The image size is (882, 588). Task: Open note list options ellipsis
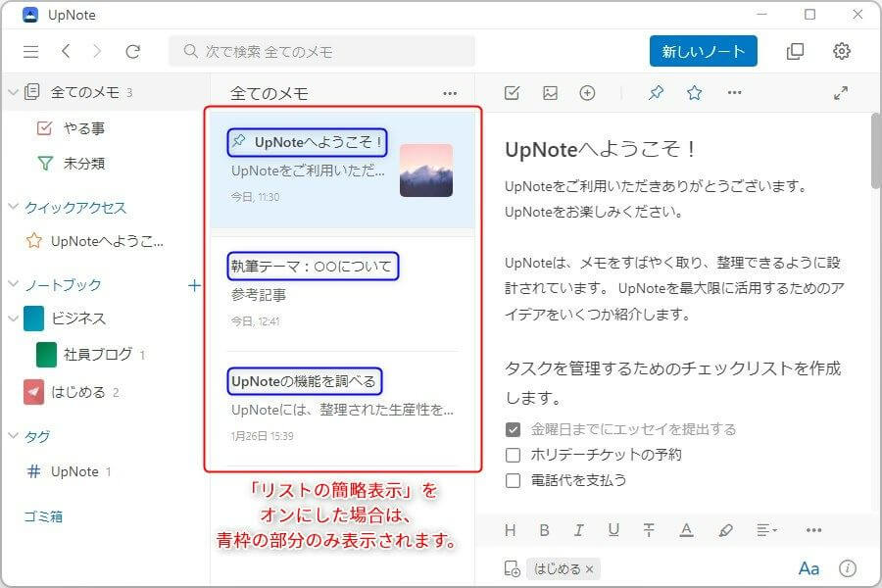pos(450,93)
